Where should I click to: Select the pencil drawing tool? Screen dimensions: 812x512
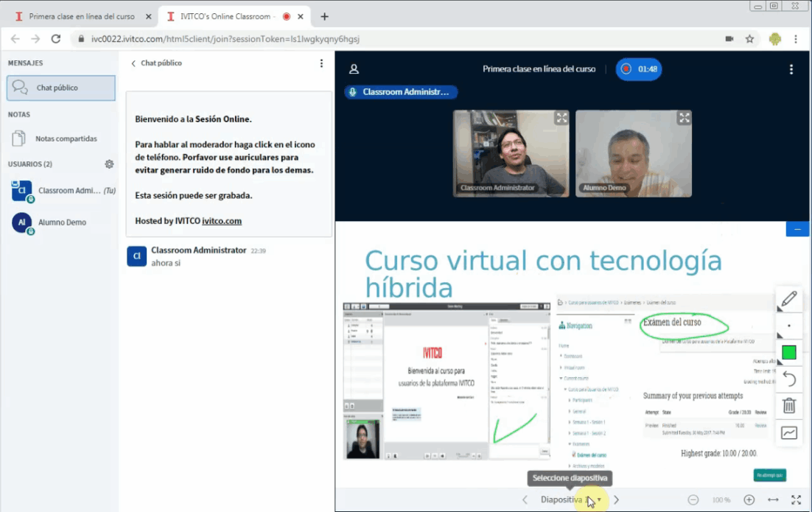point(788,299)
